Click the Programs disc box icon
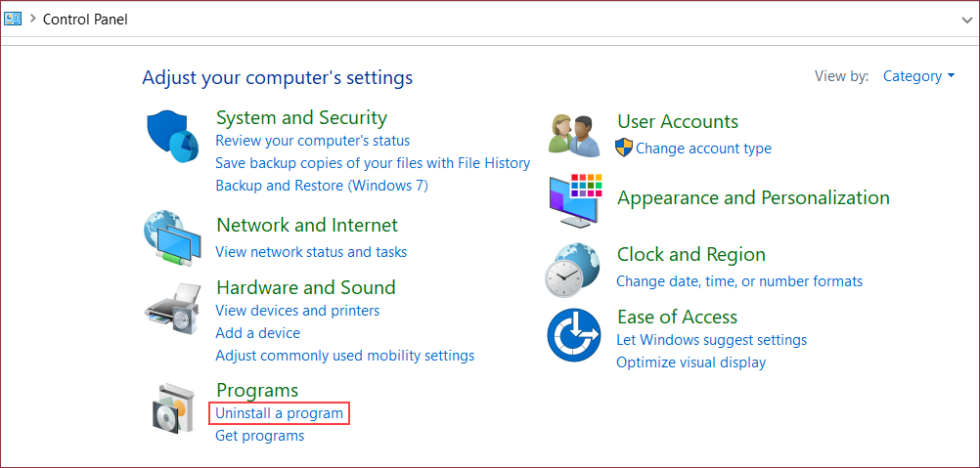The width and height of the screenshot is (980, 468). [173, 408]
